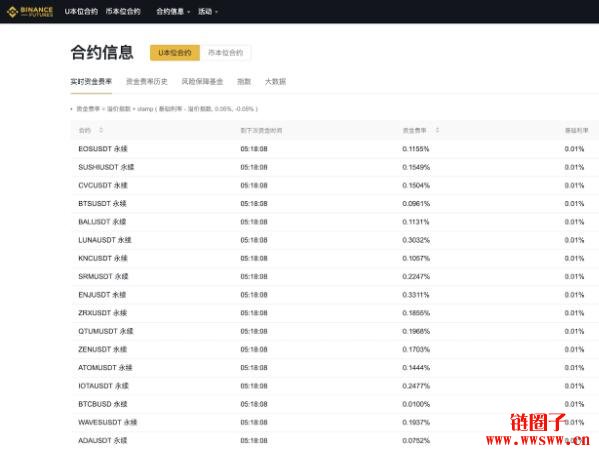
Task: Select the SRMUSDT 永续 contract
Action: [x=103, y=276]
